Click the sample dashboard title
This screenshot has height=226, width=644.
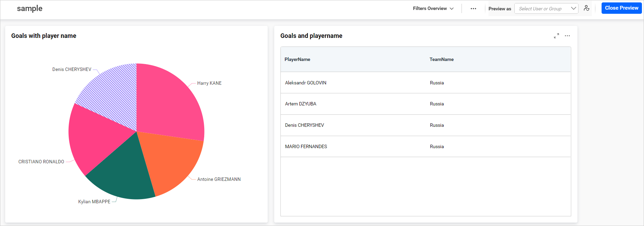[30, 9]
